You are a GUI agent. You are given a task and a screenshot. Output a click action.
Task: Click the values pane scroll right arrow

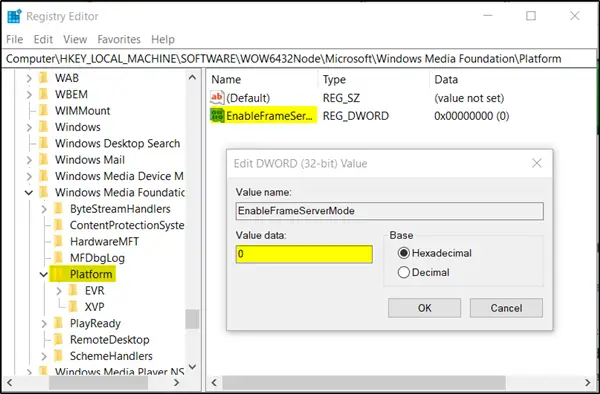click(x=588, y=383)
